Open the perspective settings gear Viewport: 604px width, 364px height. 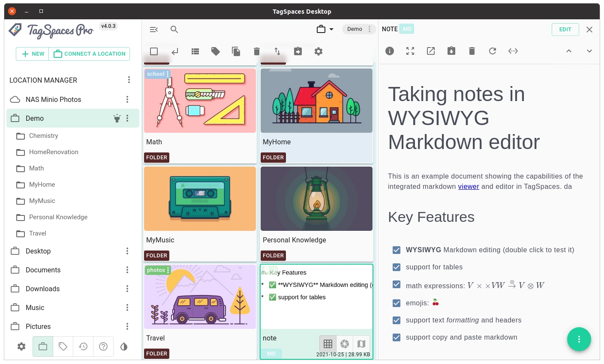pos(319,51)
